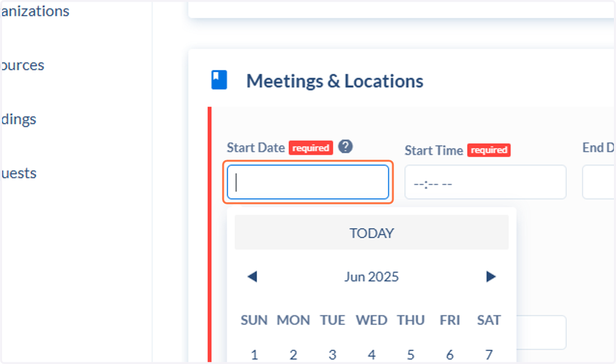Click the FRI column header
Screen dimensions: 616x364
450,320
